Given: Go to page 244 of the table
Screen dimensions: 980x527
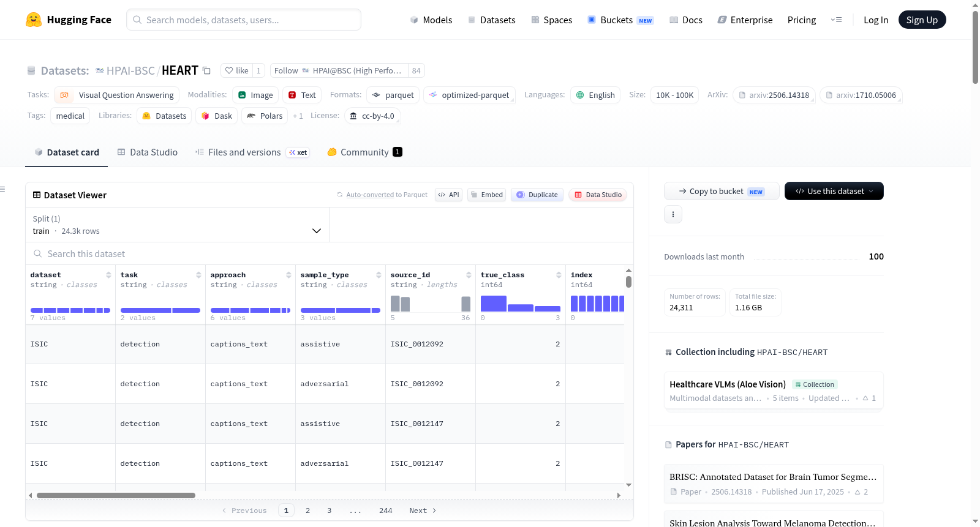Looking at the screenshot, I should (386, 510).
